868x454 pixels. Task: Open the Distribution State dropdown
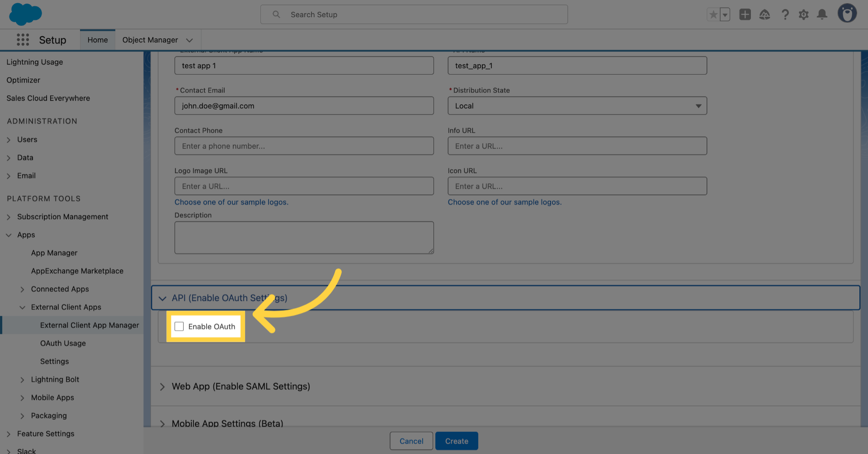pos(697,106)
